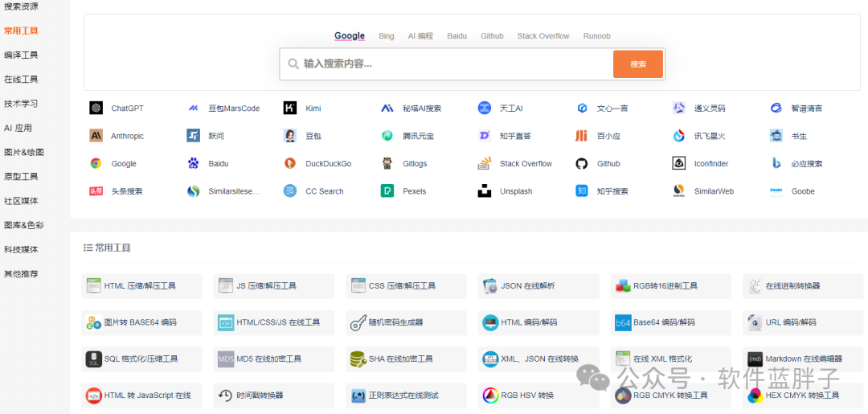Open the 腾讯元宝 icon

tap(387, 136)
